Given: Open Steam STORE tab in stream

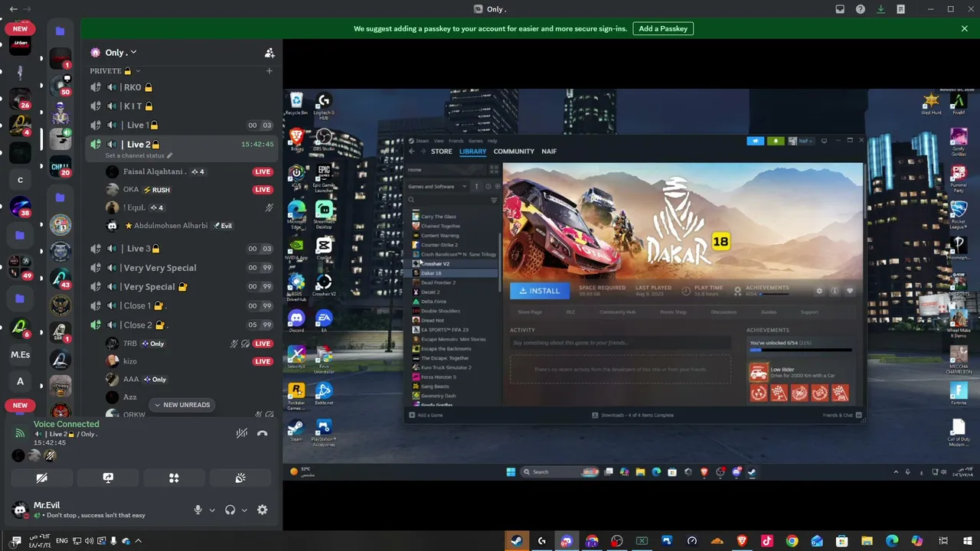Looking at the screenshot, I should point(442,152).
